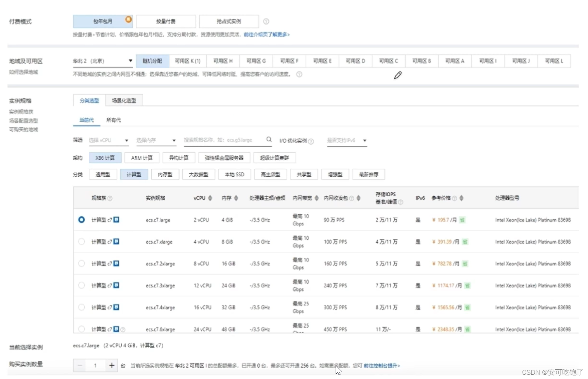Select the ecs.c7.6xlarge radio button
588x379 pixels.
(81, 329)
